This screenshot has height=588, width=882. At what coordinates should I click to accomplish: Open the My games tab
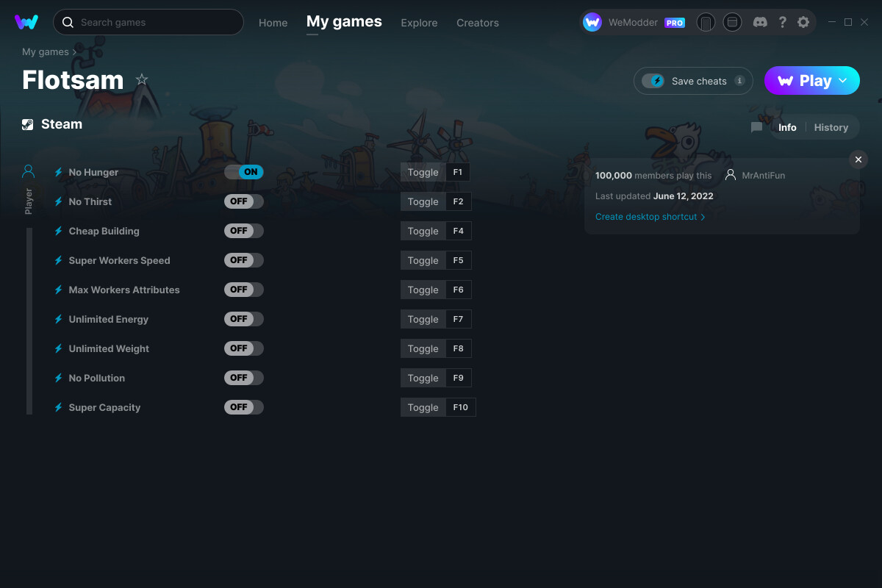pyautogui.click(x=344, y=22)
